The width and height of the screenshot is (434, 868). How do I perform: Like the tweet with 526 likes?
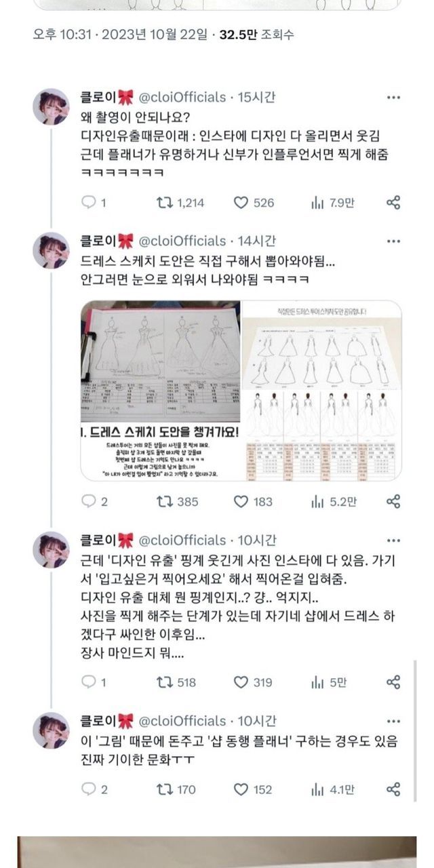(x=254, y=202)
